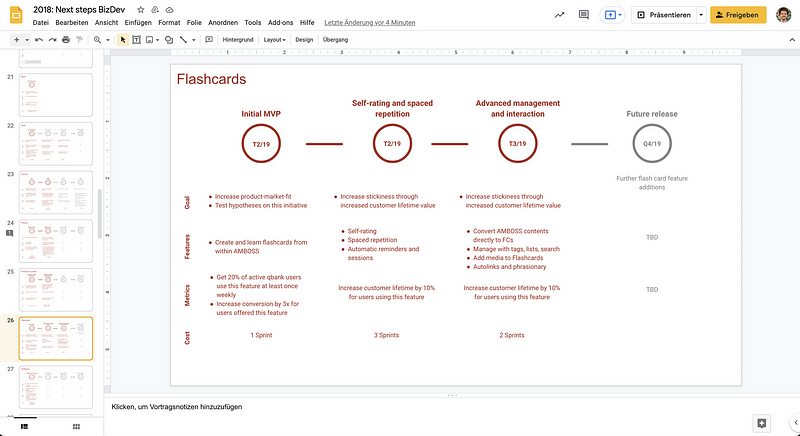Activate the paint format tool

click(79, 40)
